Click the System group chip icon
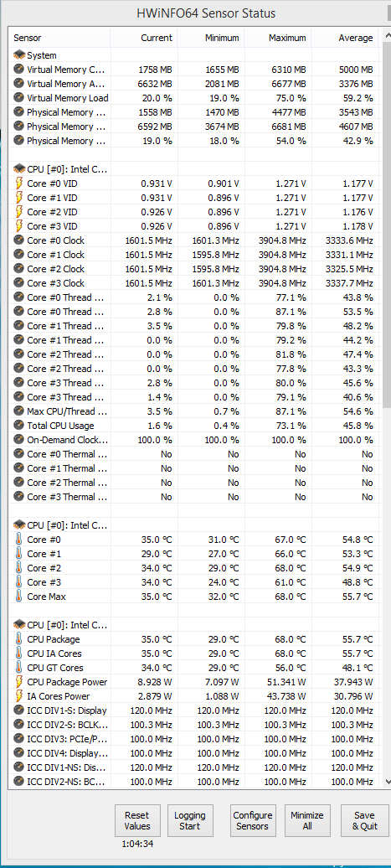391x868 pixels. point(18,55)
